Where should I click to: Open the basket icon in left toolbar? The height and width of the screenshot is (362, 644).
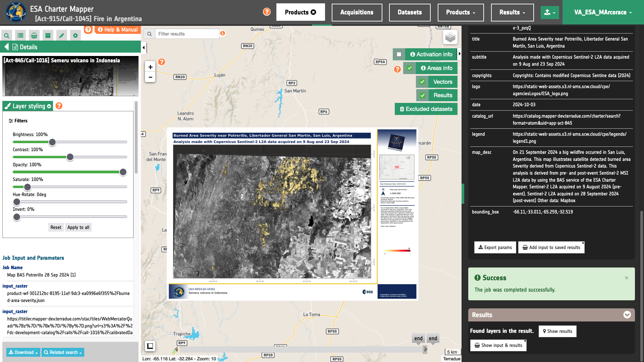[x=34, y=35]
